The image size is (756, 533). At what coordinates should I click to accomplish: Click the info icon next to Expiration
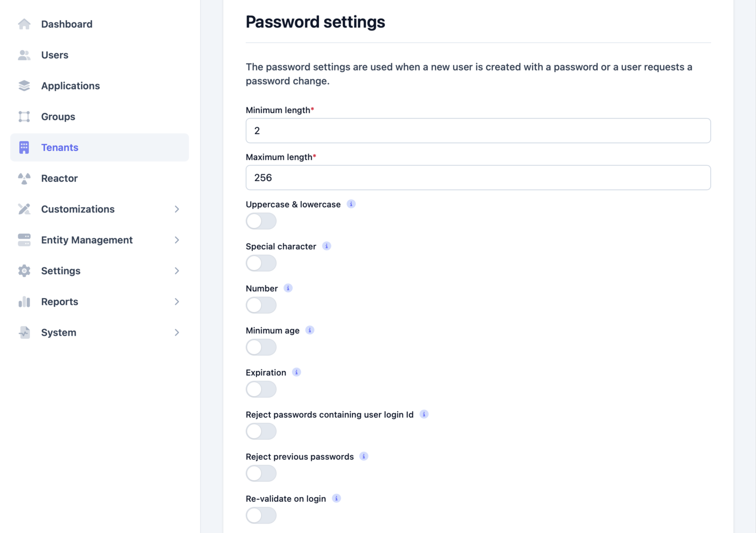[296, 372]
